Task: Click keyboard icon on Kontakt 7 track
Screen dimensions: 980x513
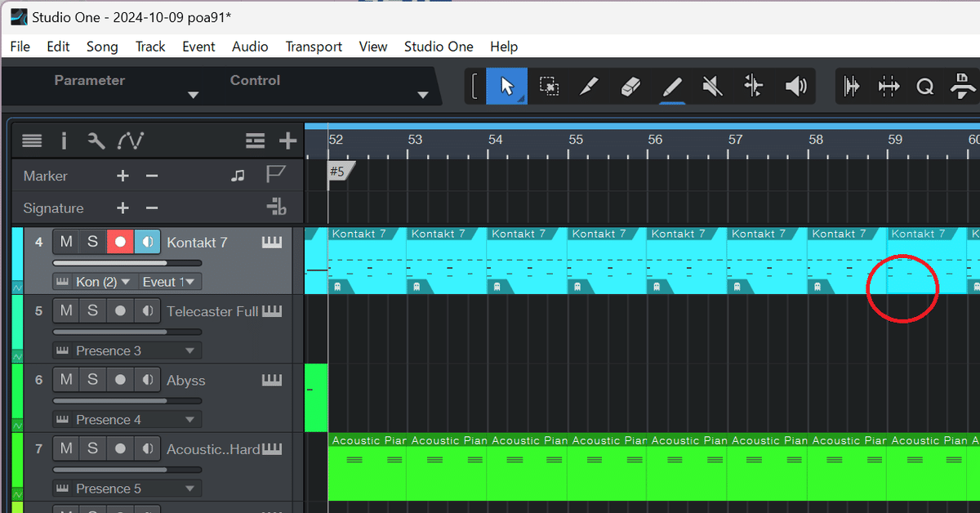Action: pos(271,243)
